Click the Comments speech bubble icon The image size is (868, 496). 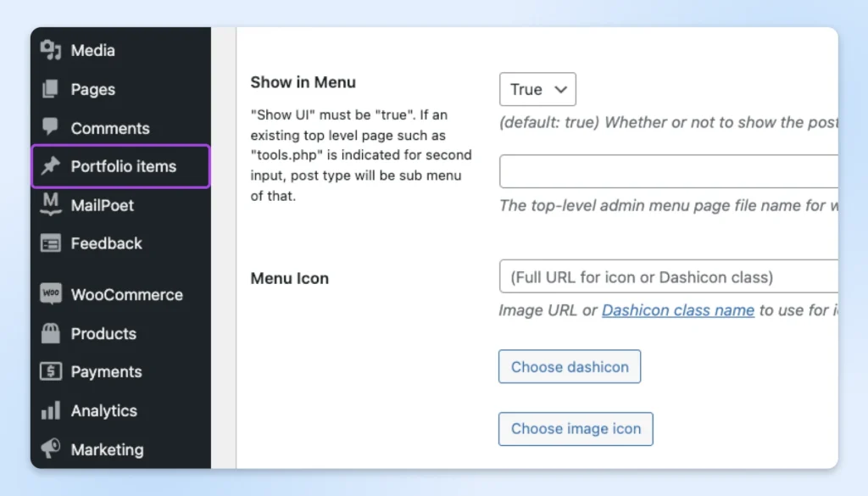click(x=51, y=127)
